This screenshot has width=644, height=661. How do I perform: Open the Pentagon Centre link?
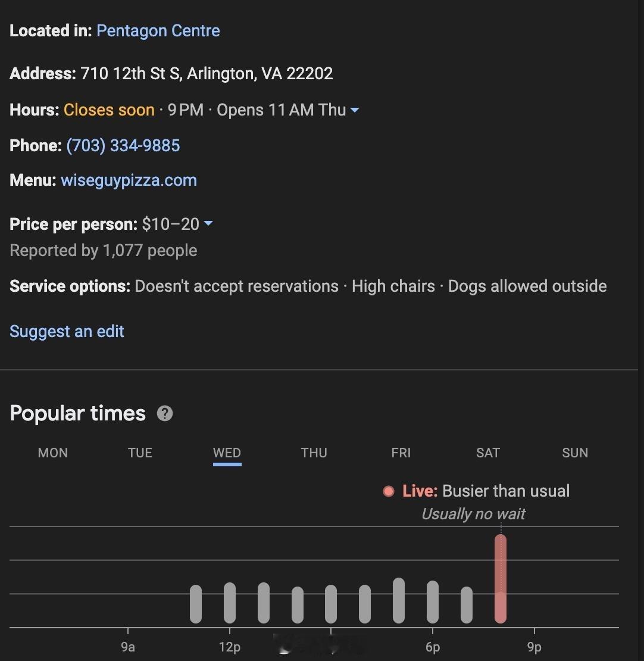[158, 31]
